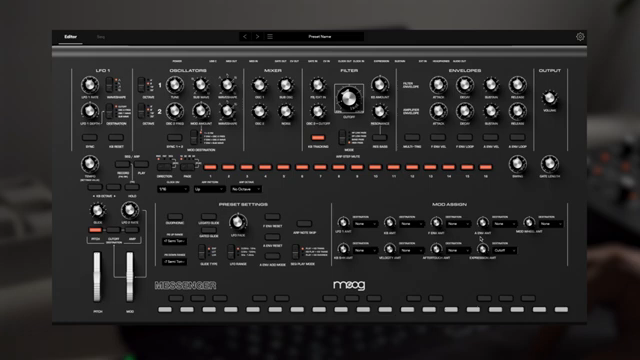
Task: Open the Clock Div dropdown showing 1/16
Action: (x=173, y=189)
